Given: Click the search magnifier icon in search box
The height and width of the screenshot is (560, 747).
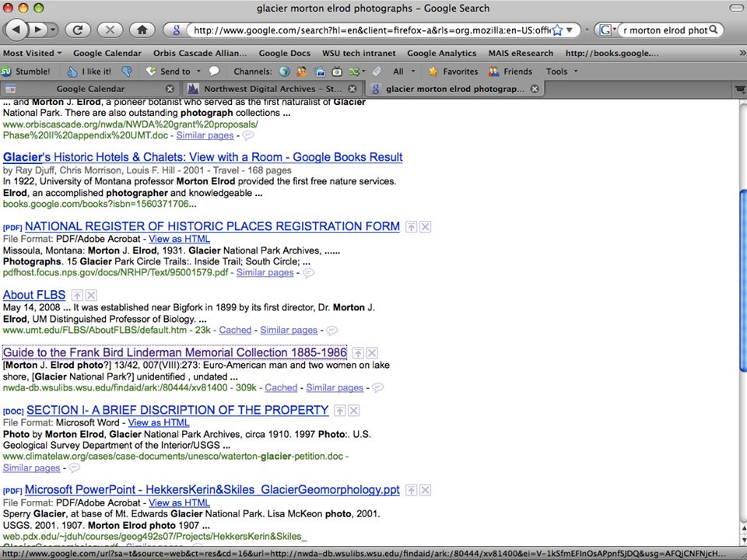Looking at the screenshot, I should coord(714,30).
